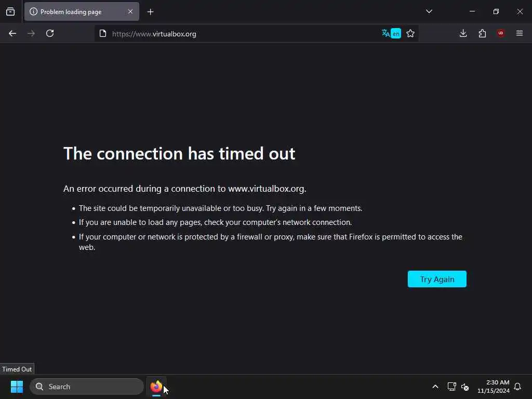The height and width of the screenshot is (399, 532).
Task: Select the Problem loading page tab
Action: click(x=82, y=11)
